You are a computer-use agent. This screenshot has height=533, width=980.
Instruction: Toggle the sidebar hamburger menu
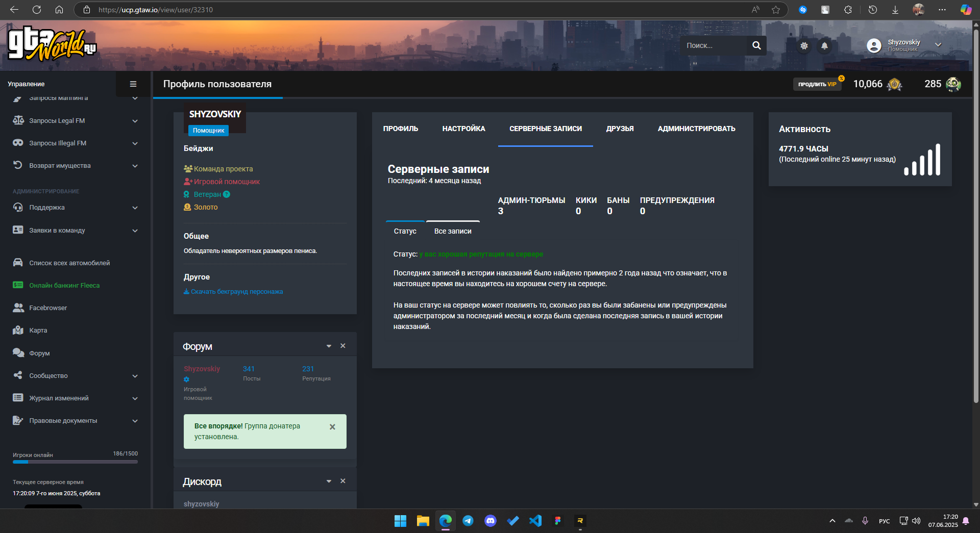133,84
